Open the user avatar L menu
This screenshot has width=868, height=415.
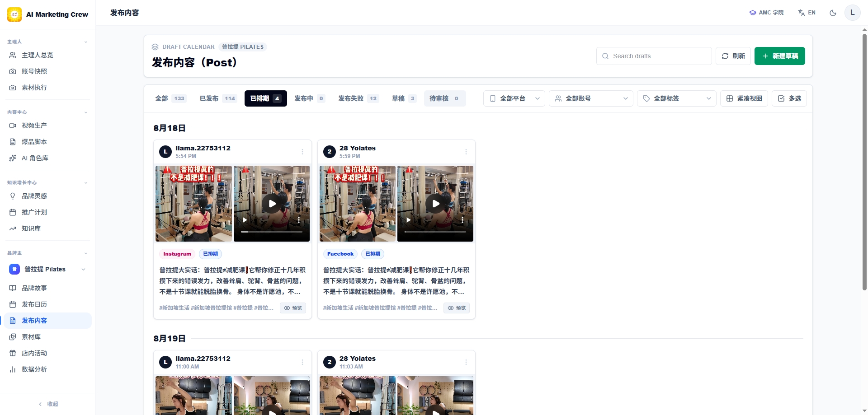click(x=852, y=13)
